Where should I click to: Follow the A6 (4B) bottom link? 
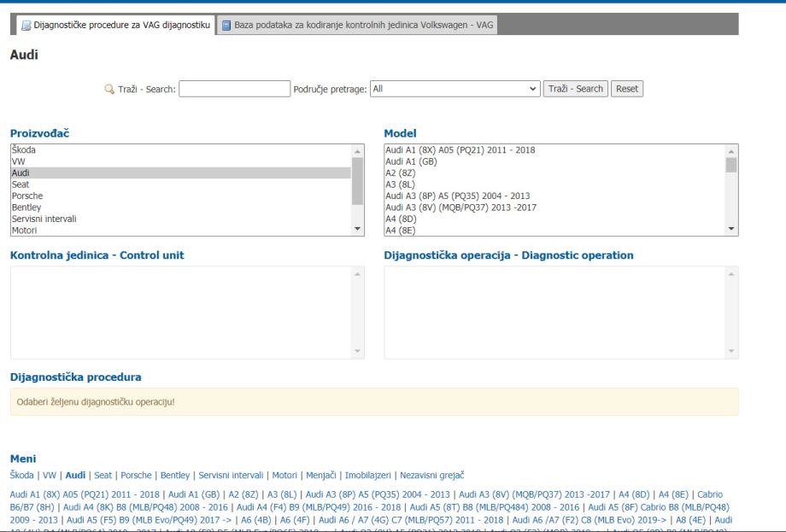click(x=255, y=520)
